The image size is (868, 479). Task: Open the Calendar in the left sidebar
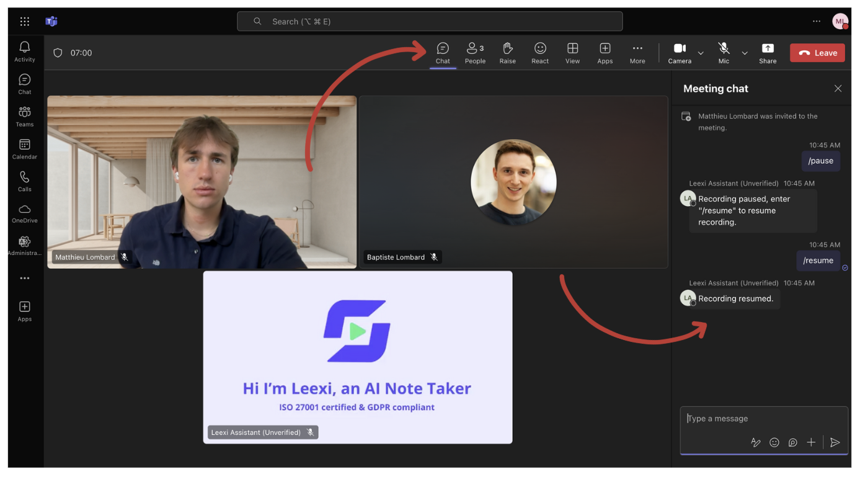coord(25,149)
